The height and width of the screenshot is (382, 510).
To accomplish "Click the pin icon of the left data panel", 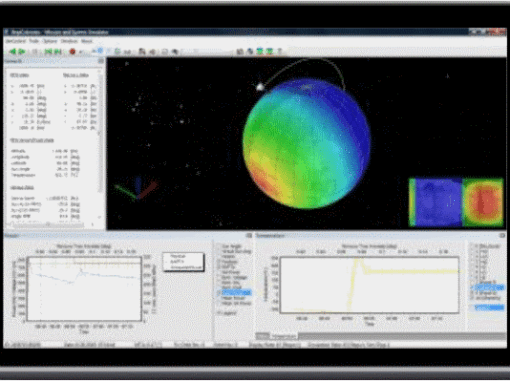I will coord(101,61).
